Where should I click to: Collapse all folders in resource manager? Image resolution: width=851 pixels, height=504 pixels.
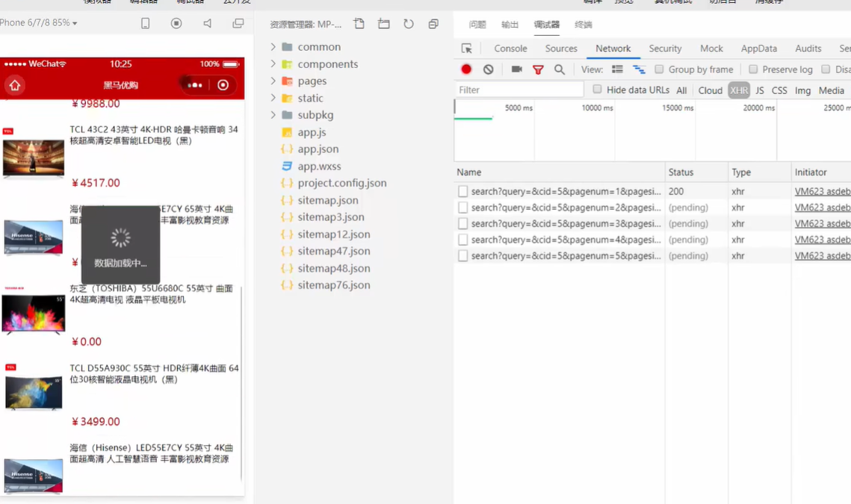pos(433,24)
